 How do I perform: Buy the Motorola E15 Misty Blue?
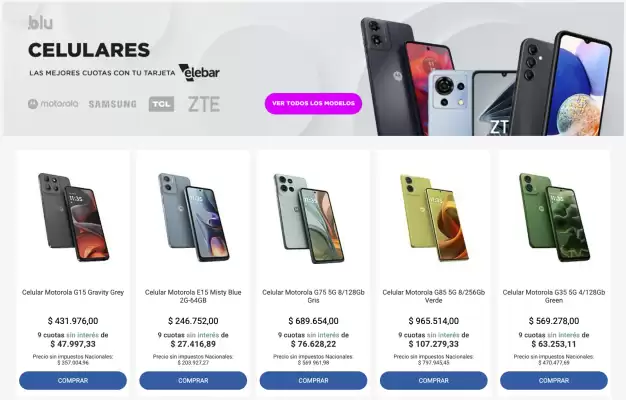point(193,380)
